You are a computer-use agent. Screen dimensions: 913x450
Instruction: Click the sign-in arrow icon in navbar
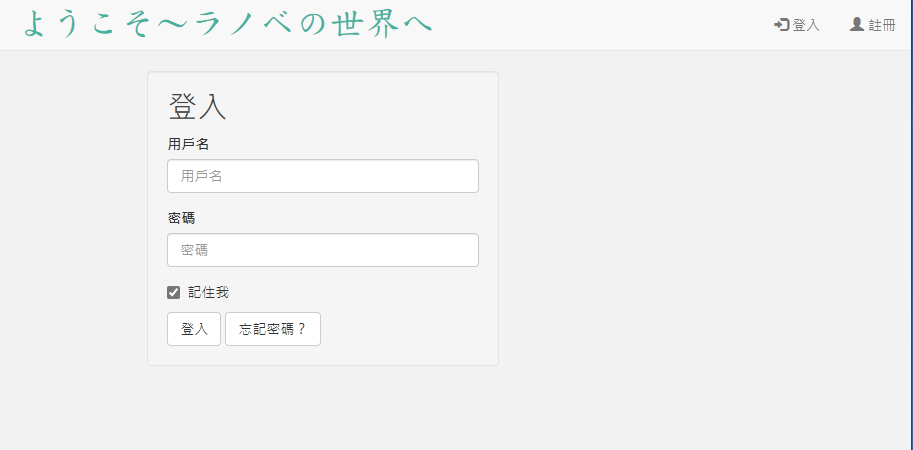pos(781,24)
